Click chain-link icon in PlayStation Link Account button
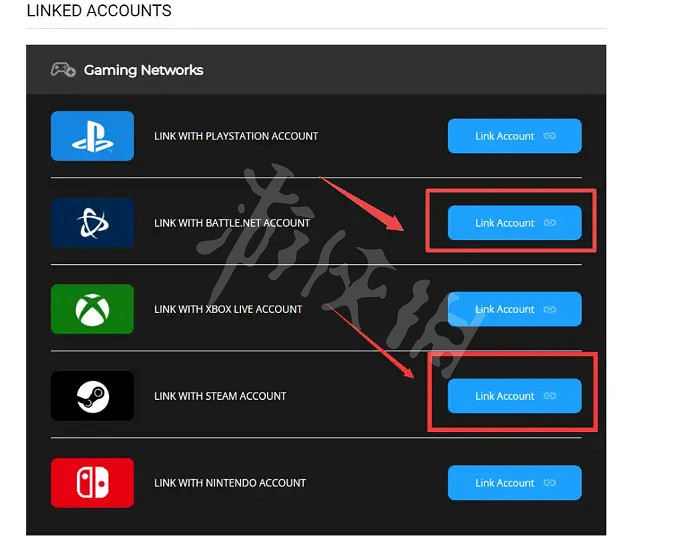 (550, 136)
